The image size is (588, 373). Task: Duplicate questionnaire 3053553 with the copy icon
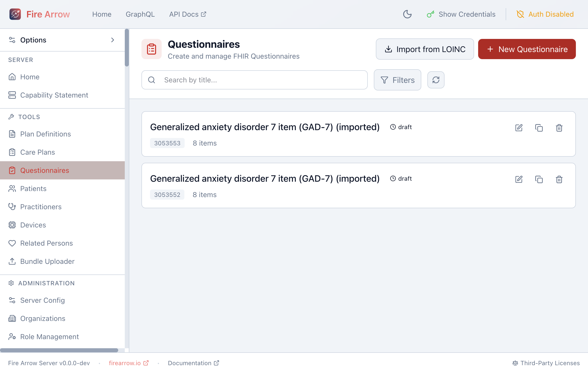(x=539, y=128)
